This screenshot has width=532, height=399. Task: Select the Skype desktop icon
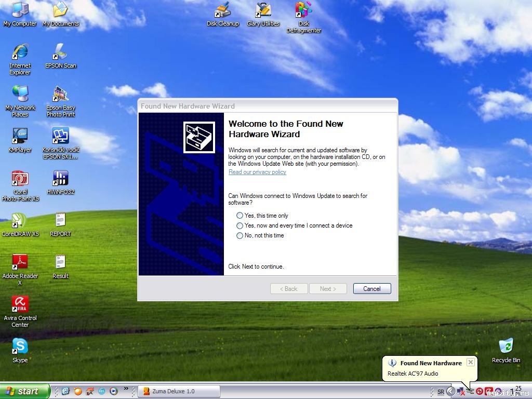pyautogui.click(x=20, y=351)
